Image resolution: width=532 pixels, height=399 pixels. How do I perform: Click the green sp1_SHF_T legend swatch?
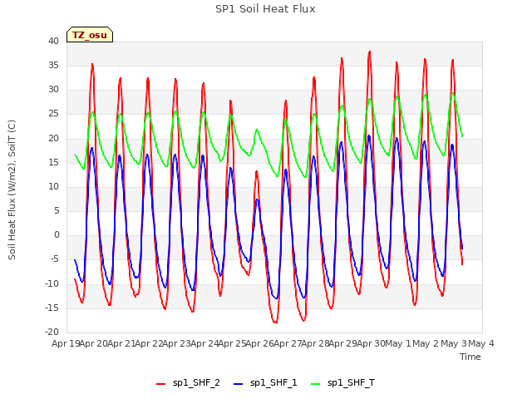pyautogui.click(x=316, y=384)
